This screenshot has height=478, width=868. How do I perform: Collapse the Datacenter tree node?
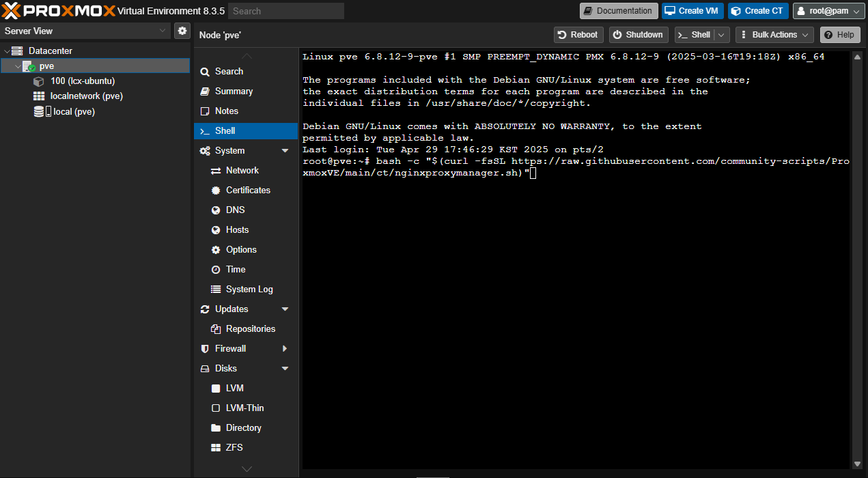(x=6, y=51)
